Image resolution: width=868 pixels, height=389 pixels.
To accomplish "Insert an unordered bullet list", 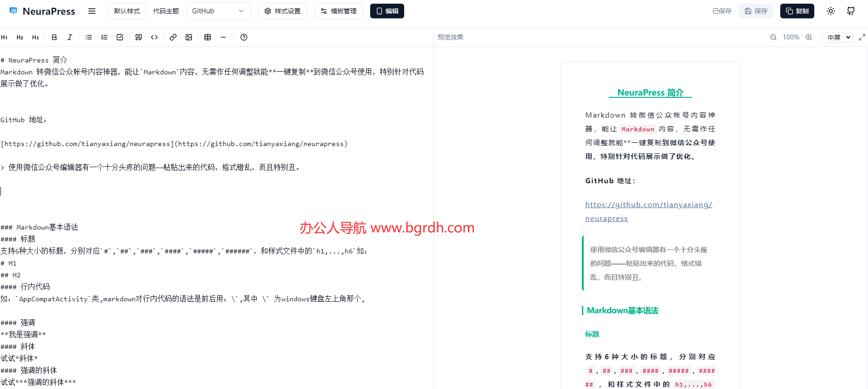I will tap(89, 37).
